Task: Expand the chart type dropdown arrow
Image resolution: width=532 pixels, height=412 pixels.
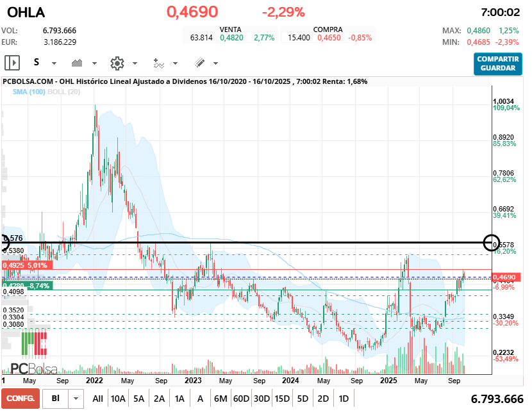Action: coord(95,63)
